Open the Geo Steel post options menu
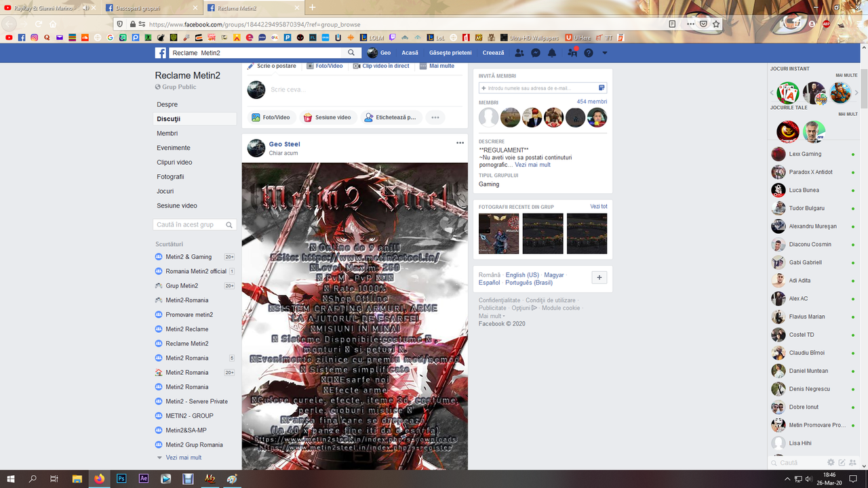 coord(460,143)
